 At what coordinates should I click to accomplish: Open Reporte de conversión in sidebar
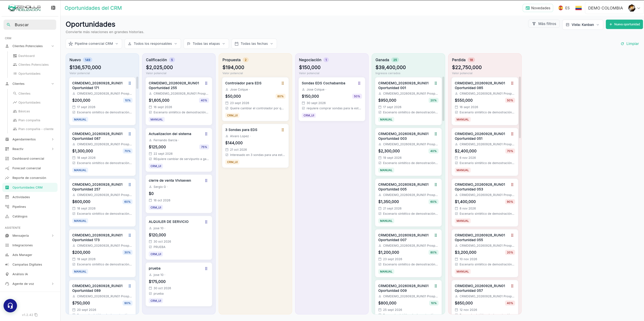point(30,178)
